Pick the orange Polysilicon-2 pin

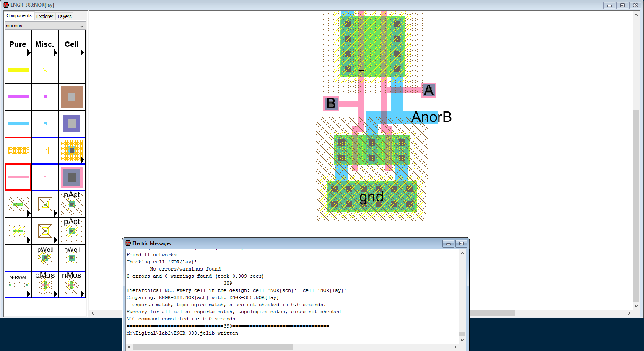(45, 150)
